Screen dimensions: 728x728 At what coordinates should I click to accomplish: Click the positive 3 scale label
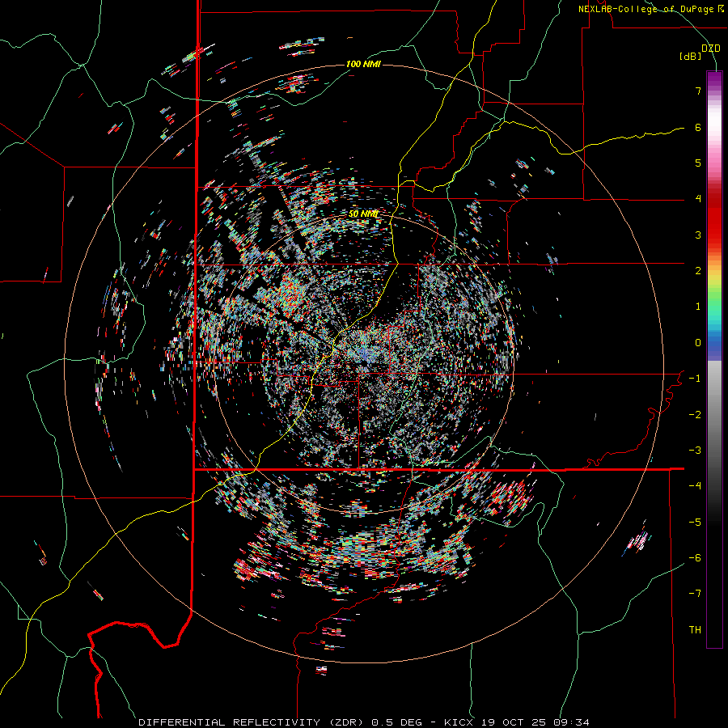698,235
